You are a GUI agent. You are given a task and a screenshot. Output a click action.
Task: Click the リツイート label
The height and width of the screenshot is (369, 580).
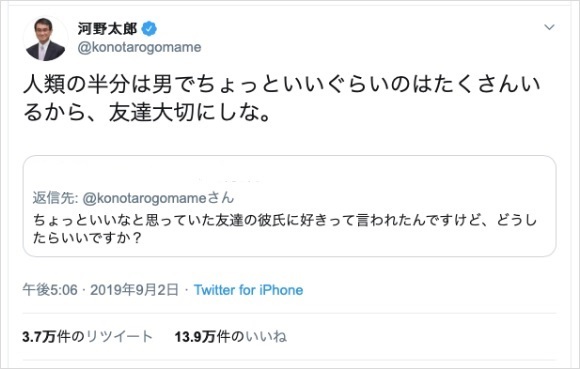pos(119,337)
